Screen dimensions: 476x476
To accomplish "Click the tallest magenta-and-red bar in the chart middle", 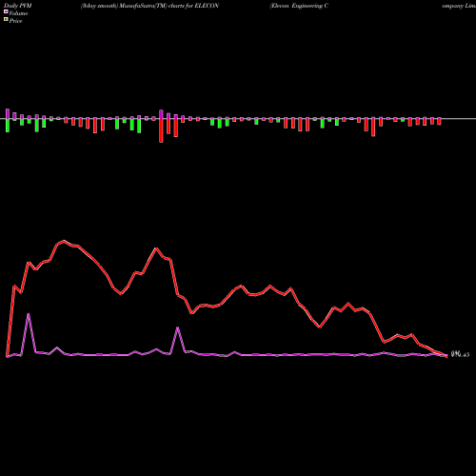I will pyautogui.click(x=161, y=126).
